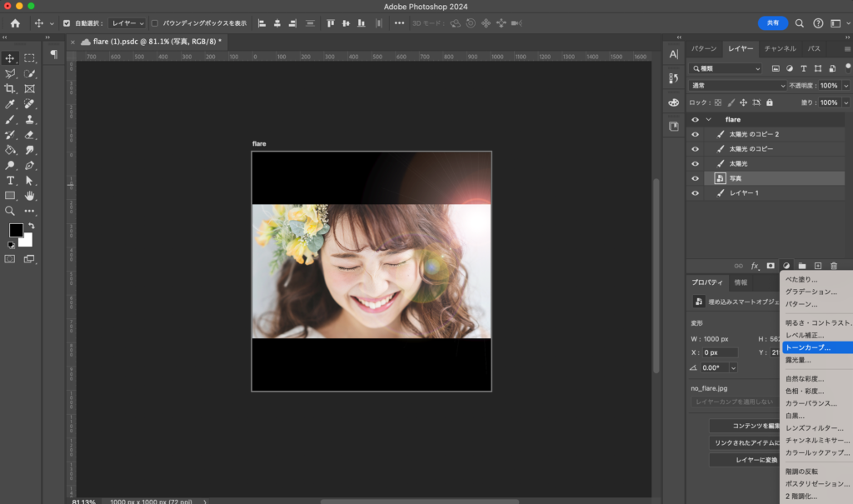853x504 pixels.
Task: Enable the バウンディングボックスを表示 checkbox
Action: [154, 23]
